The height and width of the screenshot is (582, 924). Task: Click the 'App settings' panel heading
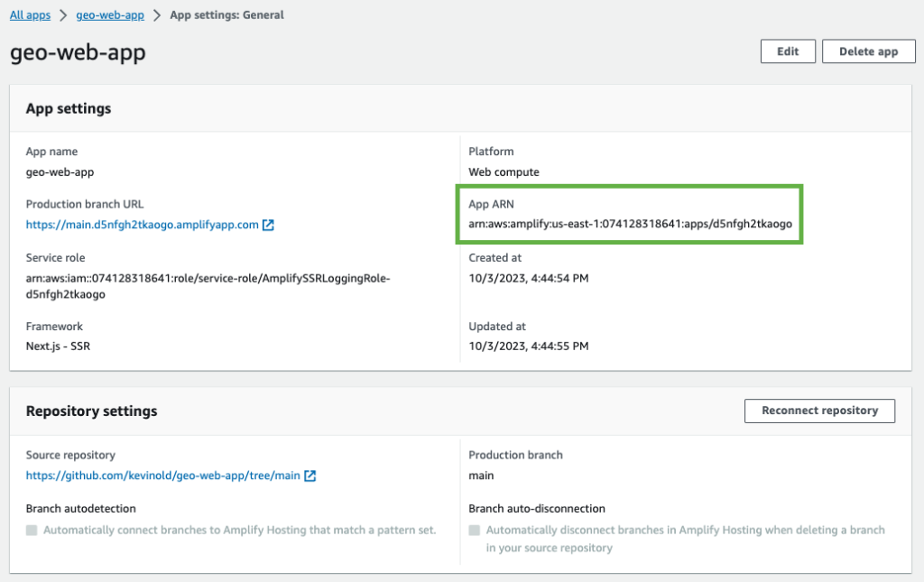tap(69, 108)
